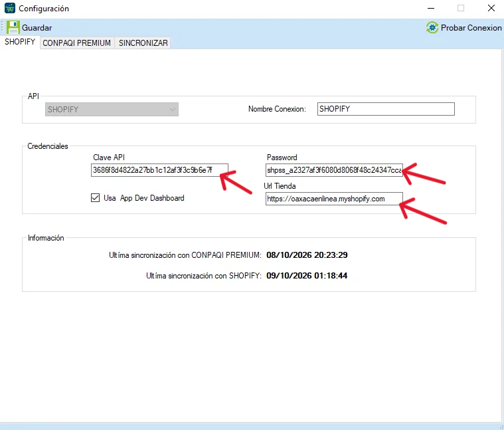Open the CONPAQI PREMIUM tab
This screenshot has width=504, height=430.
click(x=76, y=43)
